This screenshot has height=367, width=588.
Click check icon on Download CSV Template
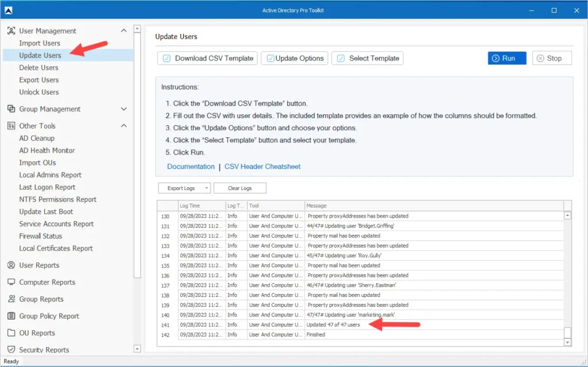tap(167, 58)
